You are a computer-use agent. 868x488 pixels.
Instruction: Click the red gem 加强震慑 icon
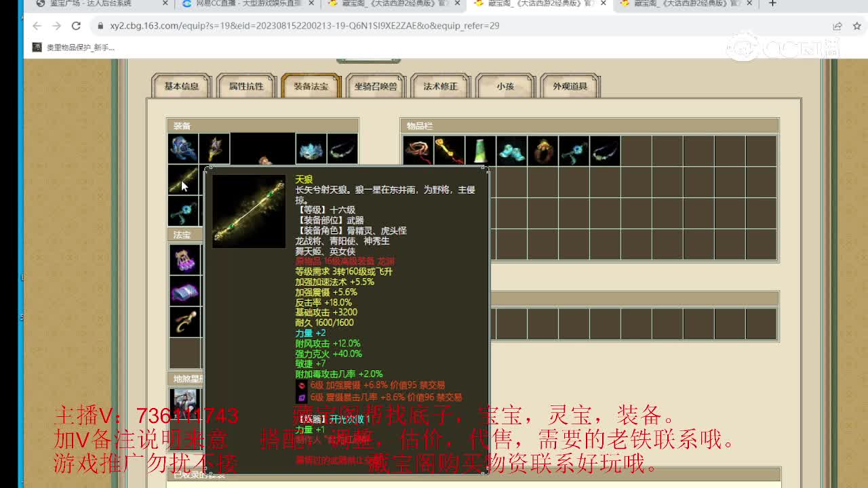[302, 385]
